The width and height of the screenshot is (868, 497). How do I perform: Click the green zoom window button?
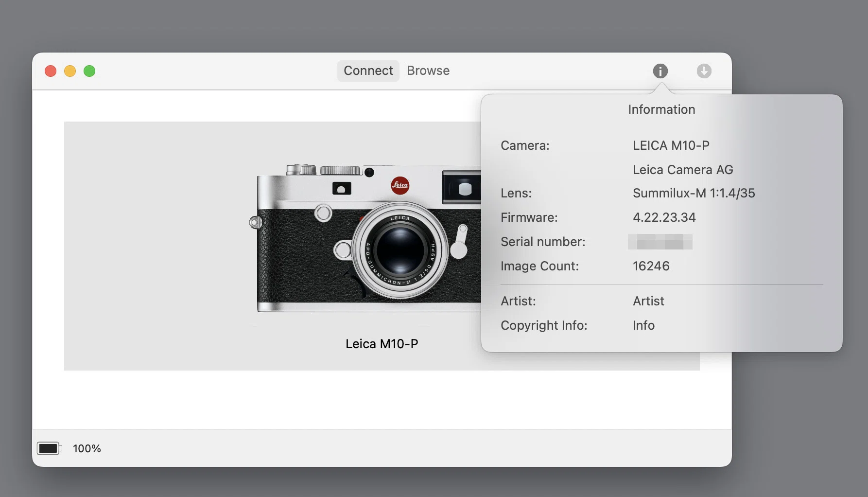89,71
